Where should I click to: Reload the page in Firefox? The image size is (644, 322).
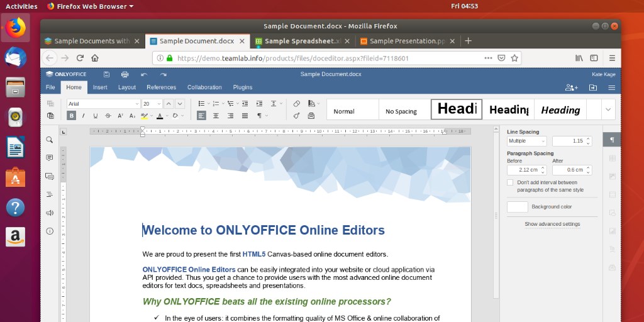80,58
